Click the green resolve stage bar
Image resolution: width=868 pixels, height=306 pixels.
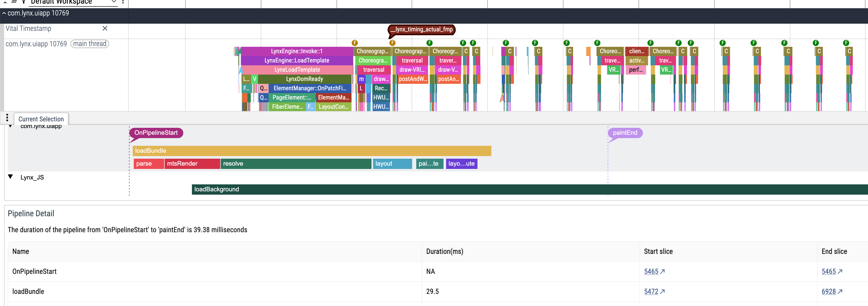point(296,164)
